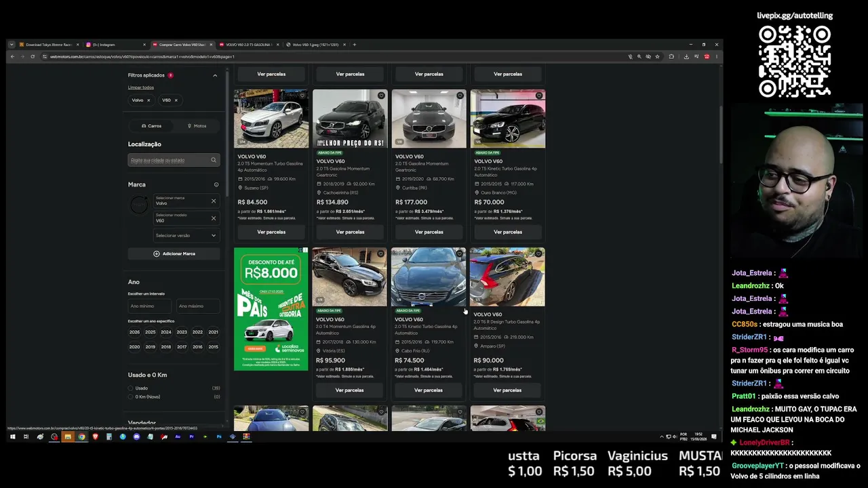This screenshot has width=868, height=488.
Task: Open the Marca info icon
Action: pos(216,184)
